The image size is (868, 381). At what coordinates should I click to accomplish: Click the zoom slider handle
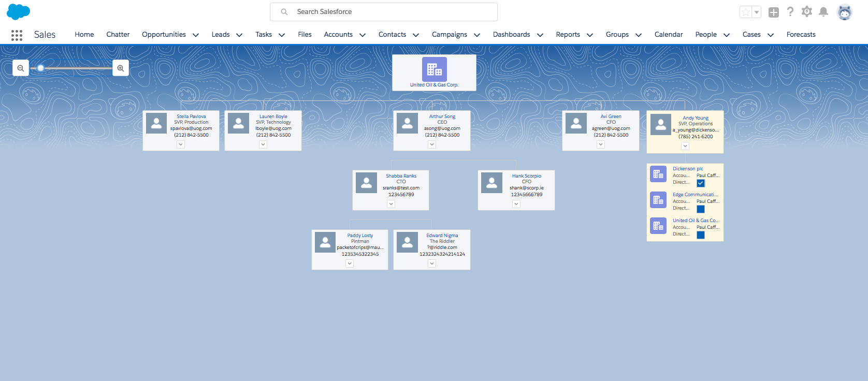point(40,68)
